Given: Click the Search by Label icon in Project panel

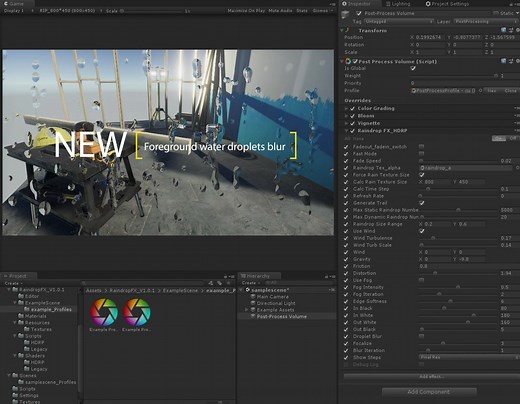Looking at the screenshot, I should tap(219, 283).
